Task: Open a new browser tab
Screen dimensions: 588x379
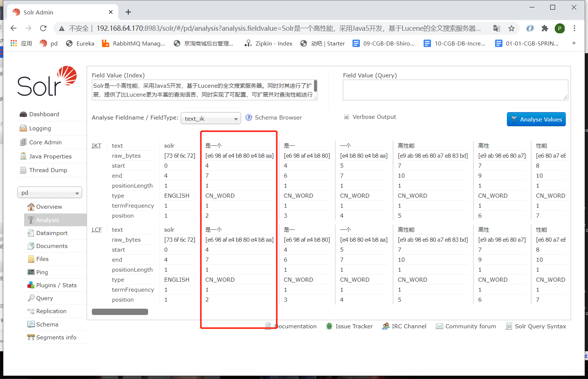Action: pos(128,12)
